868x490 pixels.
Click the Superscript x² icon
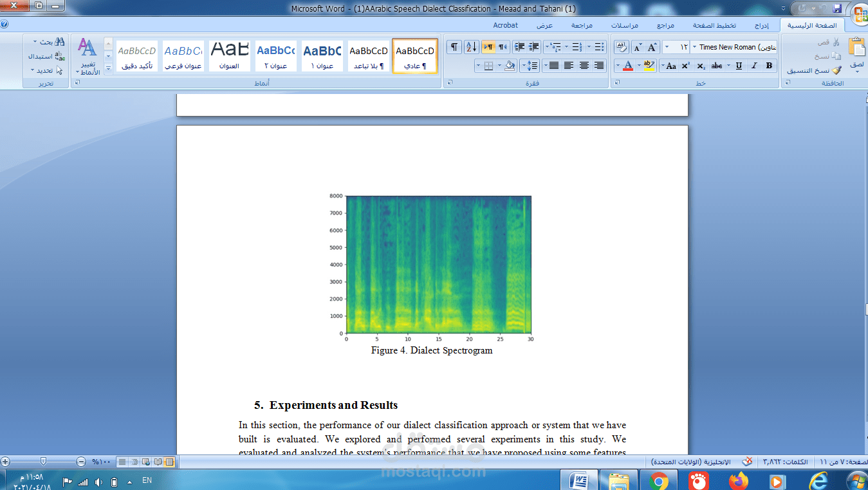pyautogui.click(x=686, y=66)
